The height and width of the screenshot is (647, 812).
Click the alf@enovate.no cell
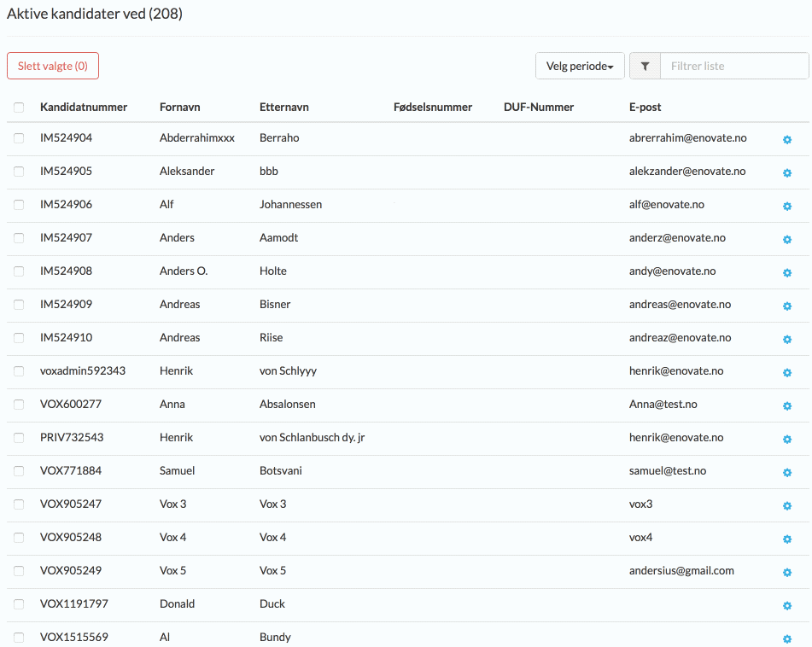pos(667,205)
